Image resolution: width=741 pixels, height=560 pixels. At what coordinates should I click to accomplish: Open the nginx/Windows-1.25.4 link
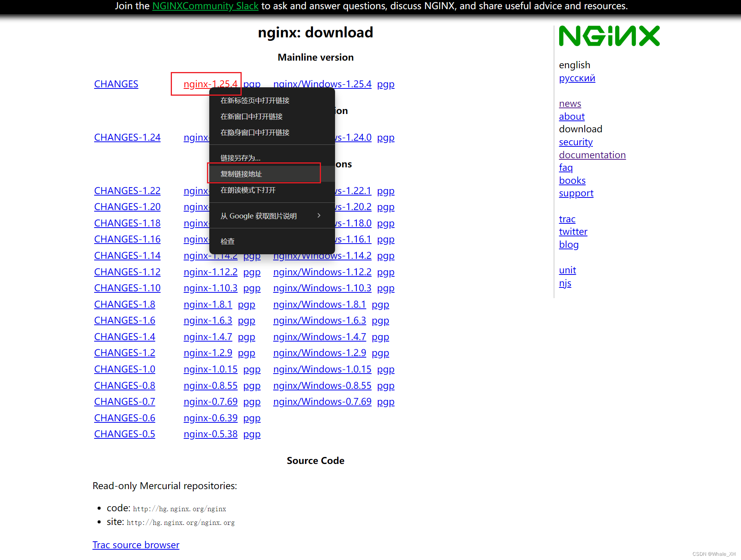click(x=322, y=84)
